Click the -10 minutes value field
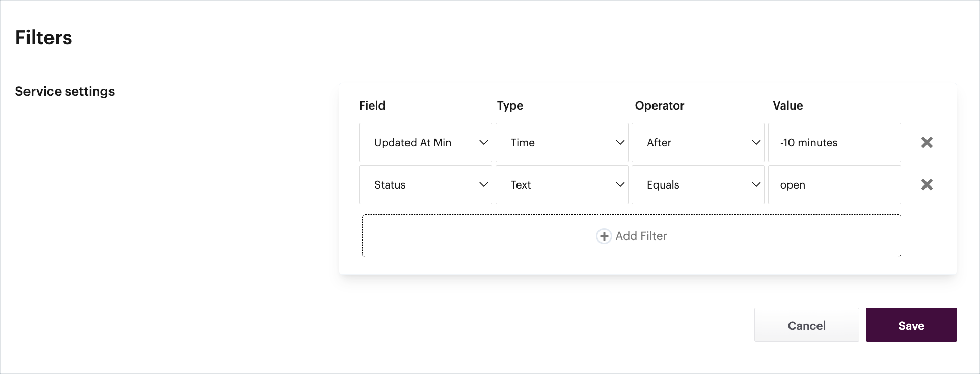Screen dimensions: 980x374 click(834, 143)
